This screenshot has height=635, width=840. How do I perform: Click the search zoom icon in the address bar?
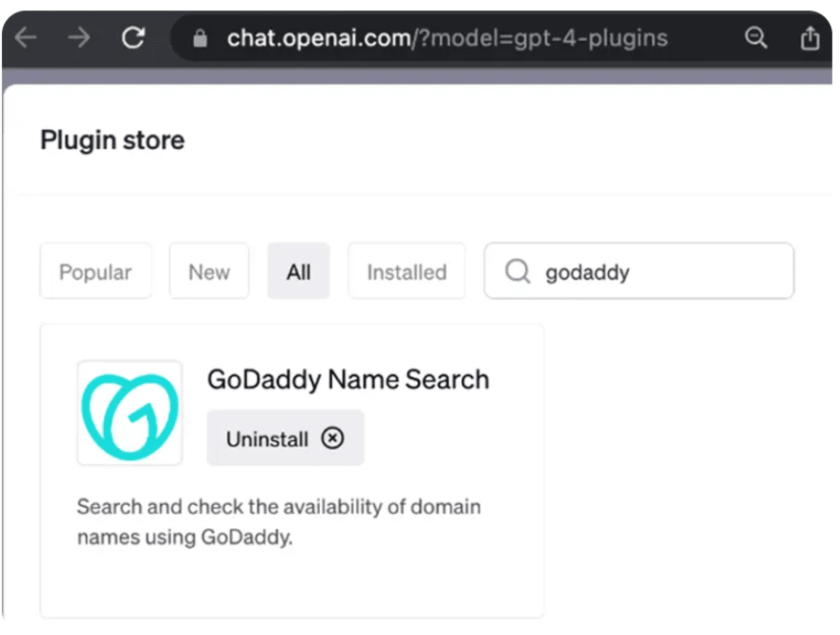[x=756, y=38]
